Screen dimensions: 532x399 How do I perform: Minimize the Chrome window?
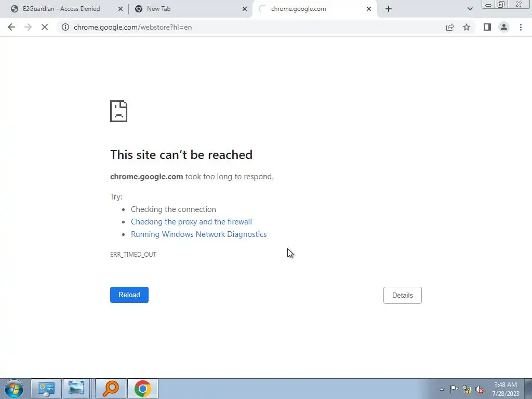tap(488, 5)
